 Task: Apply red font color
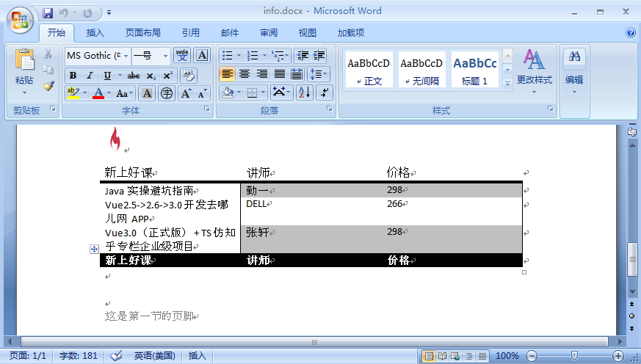click(x=98, y=93)
